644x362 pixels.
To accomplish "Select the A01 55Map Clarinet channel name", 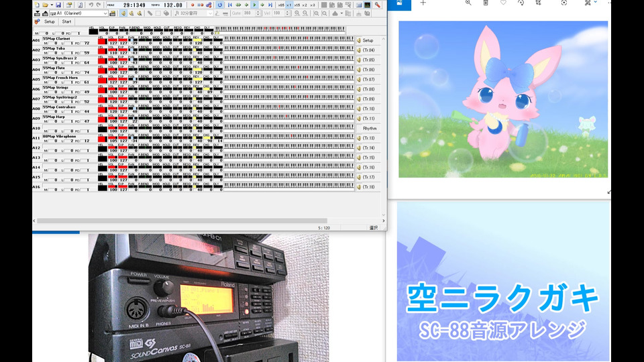I will 56,39.
